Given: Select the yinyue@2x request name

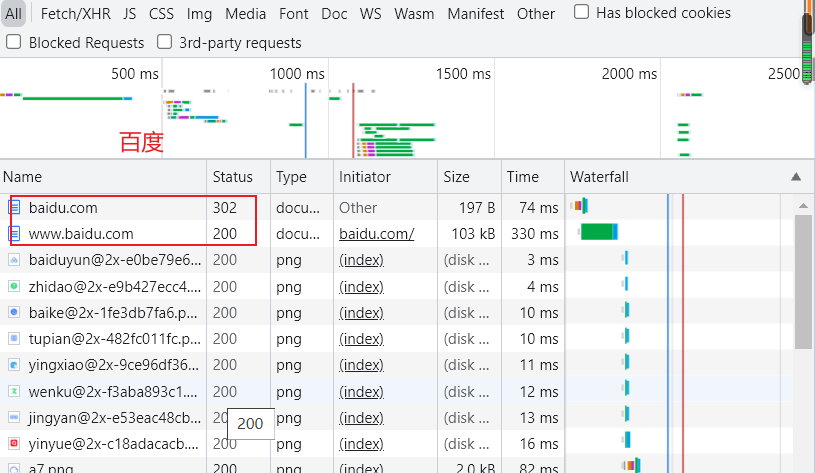Looking at the screenshot, I should click(113, 444).
